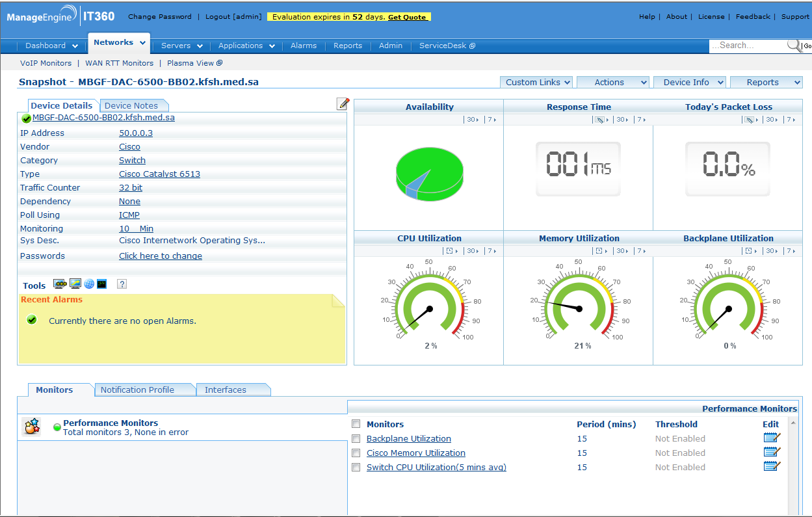Launch the globe icon in Tools
Screen dimensions: 812x517
[x=89, y=284]
